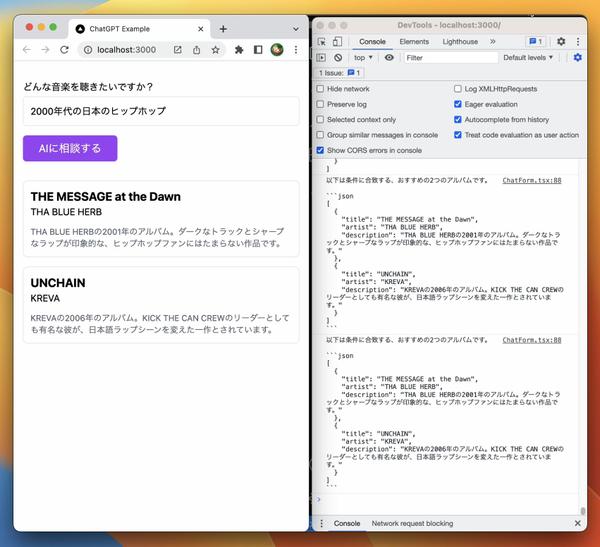This screenshot has height=547, width=600.
Task: Switch to the Lighthouse tab in DevTools
Action: 460,41
